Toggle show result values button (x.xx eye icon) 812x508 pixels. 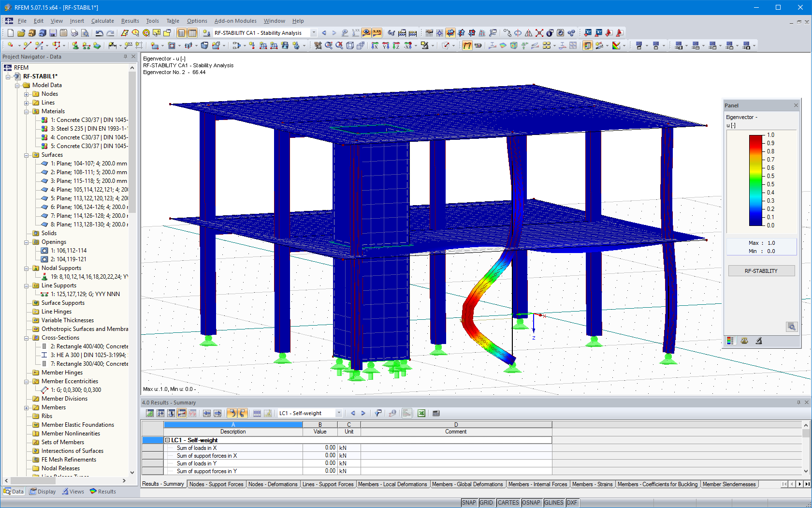pos(377,33)
